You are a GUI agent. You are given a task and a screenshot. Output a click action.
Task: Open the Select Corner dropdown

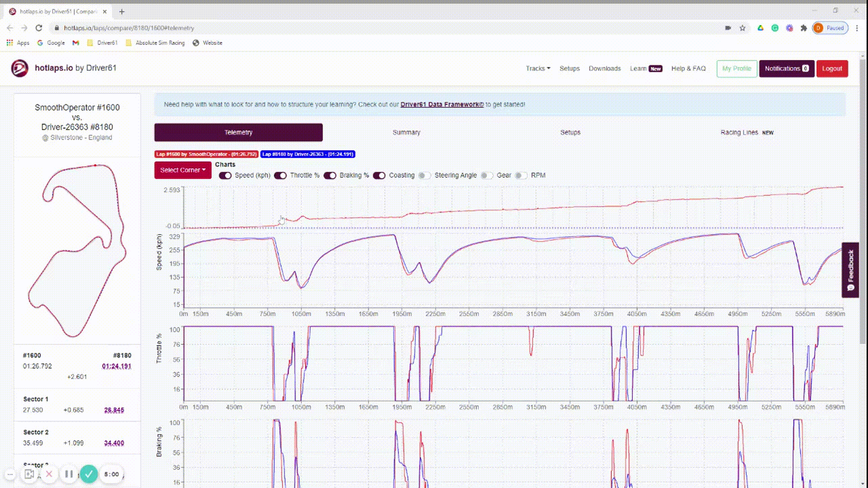click(x=183, y=170)
